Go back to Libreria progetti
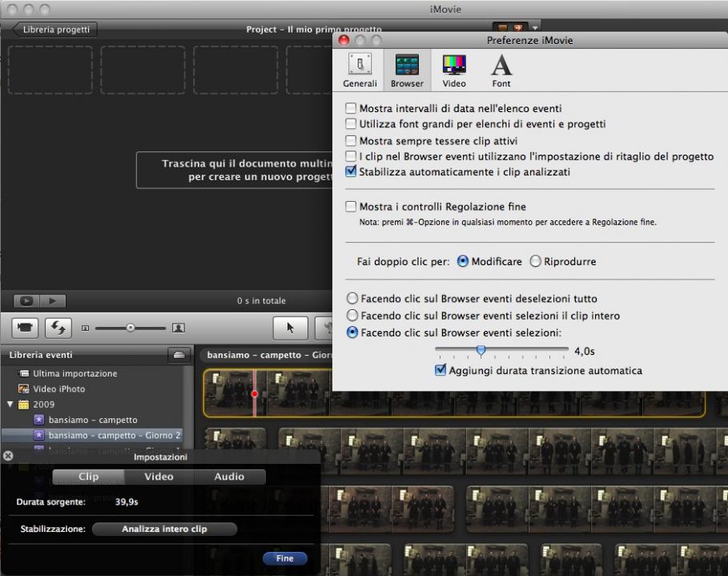The width and height of the screenshot is (728, 576). (x=54, y=30)
